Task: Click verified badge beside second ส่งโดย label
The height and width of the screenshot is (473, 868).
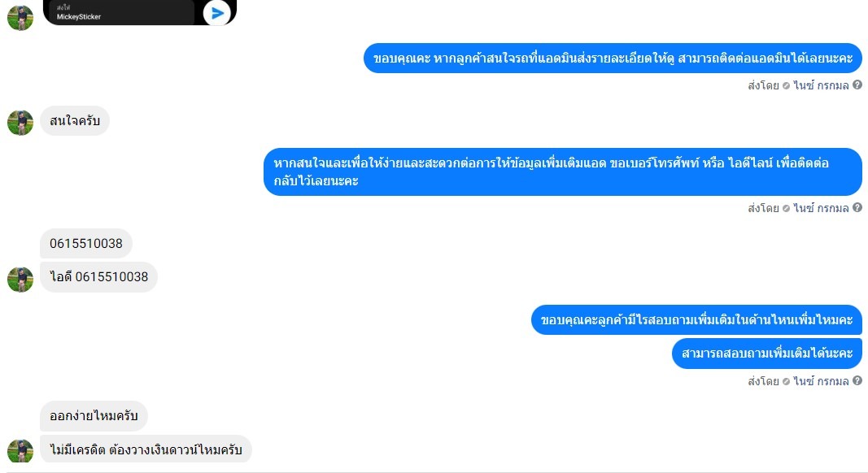Action: point(786,209)
